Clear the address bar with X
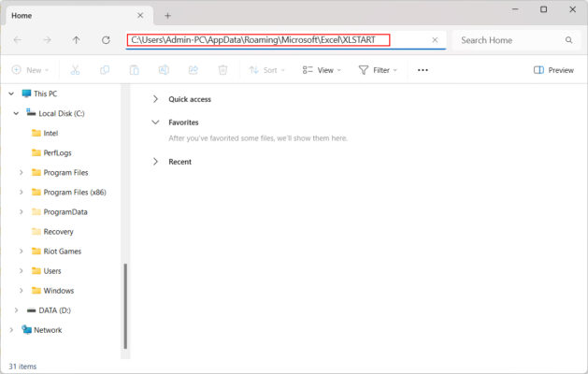 coord(435,40)
